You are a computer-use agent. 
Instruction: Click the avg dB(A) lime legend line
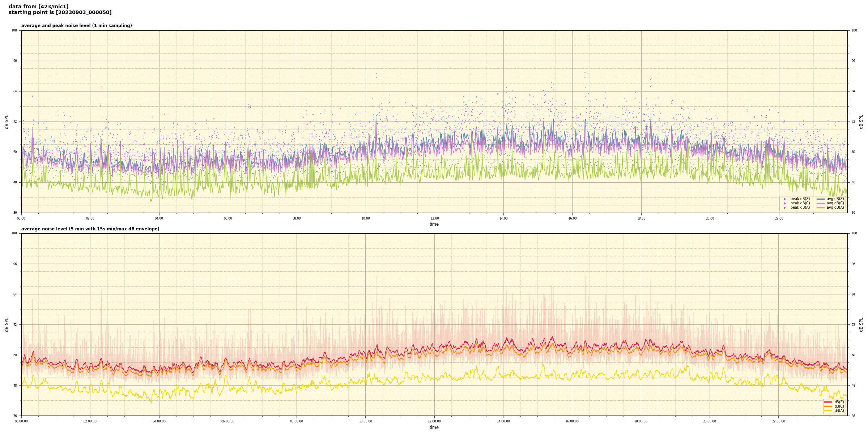coord(821,208)
